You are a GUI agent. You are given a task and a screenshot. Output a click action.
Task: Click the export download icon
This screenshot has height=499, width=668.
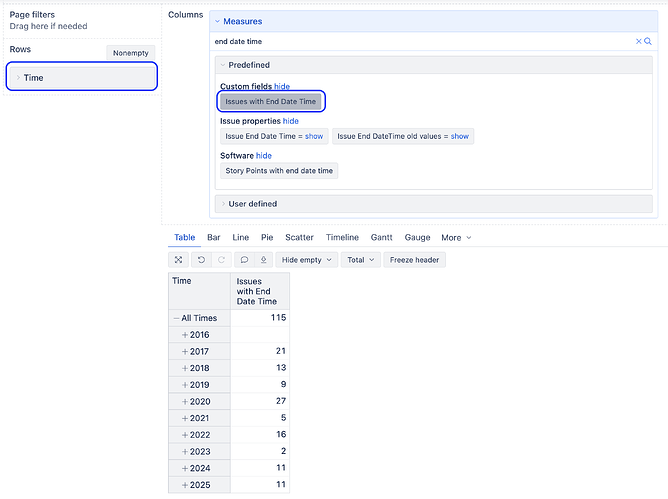point(263,259)
